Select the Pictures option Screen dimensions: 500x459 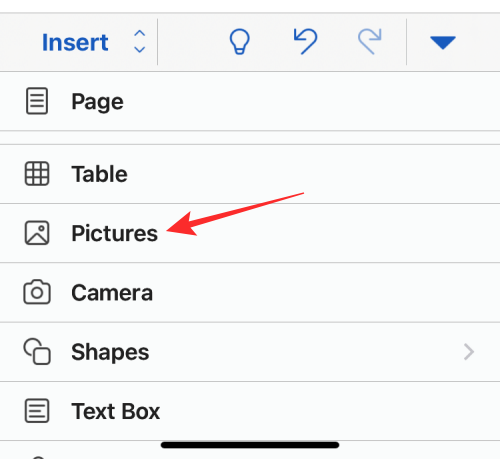pyautogui.click(x=250, y=233)
